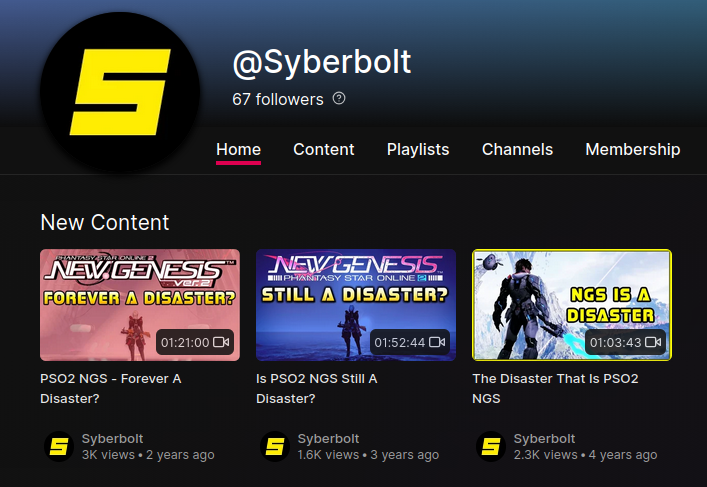
Task: Open title 'Is PSO2 NGS Still A Disaster?'
Action: pyautogui.click(x=317, y=388)
